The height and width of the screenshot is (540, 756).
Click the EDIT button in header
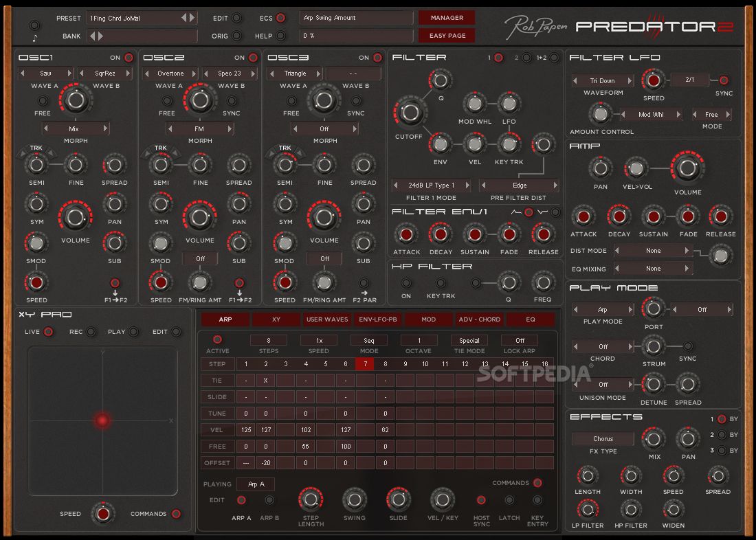(x=236, y=18)
